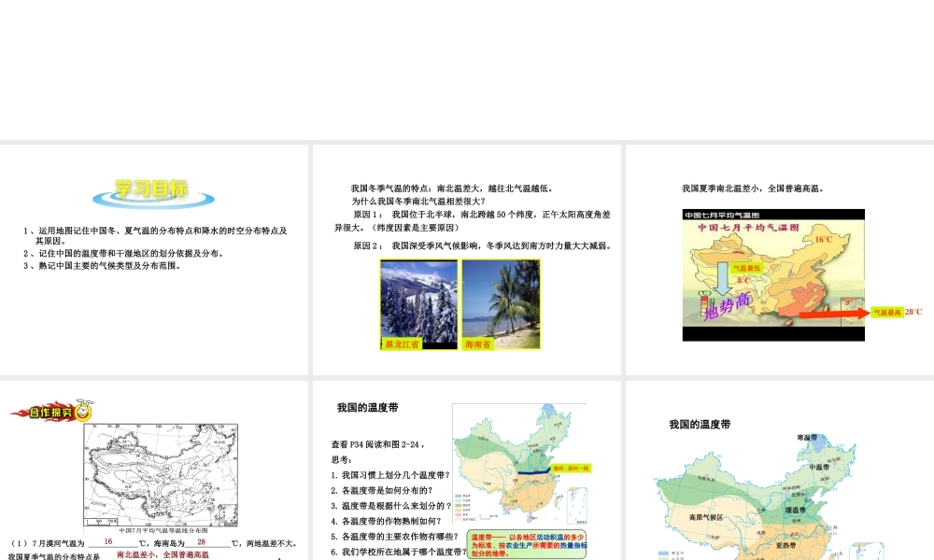Click the red answer 南北温差小，全国普遍高温

[163, 554]
